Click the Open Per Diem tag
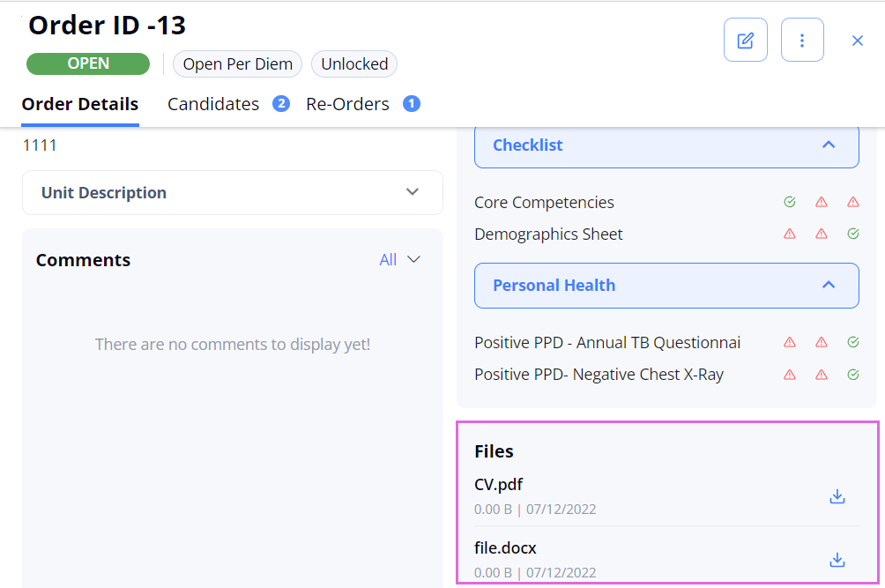 point(238,63)
